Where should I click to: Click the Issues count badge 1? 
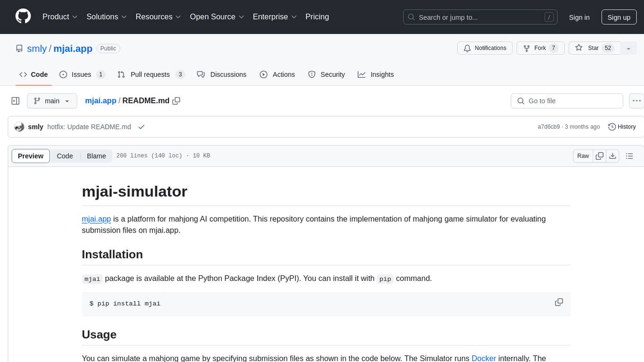[x=100, y=74]
